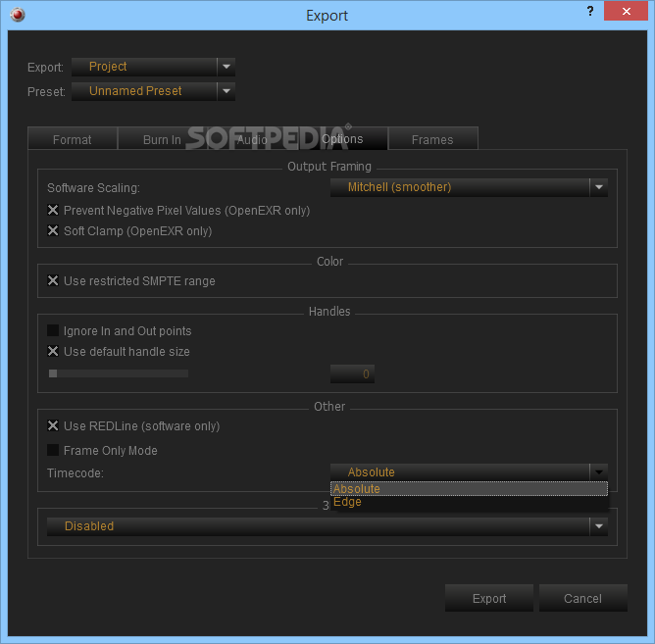Click the Cancel button
This screenshot has width=655, height=644.
583,598
